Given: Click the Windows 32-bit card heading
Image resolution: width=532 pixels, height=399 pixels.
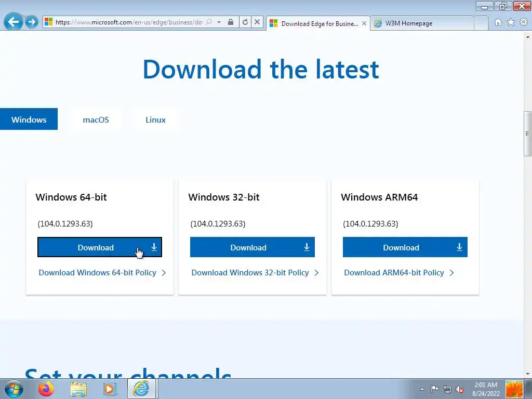Looking at the screenshot, I should point(224,197).
